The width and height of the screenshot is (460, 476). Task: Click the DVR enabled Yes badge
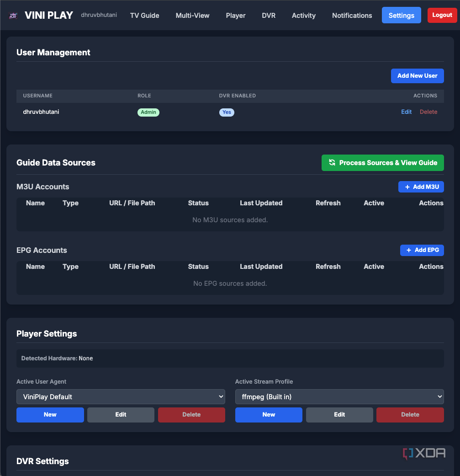[227, 112]
